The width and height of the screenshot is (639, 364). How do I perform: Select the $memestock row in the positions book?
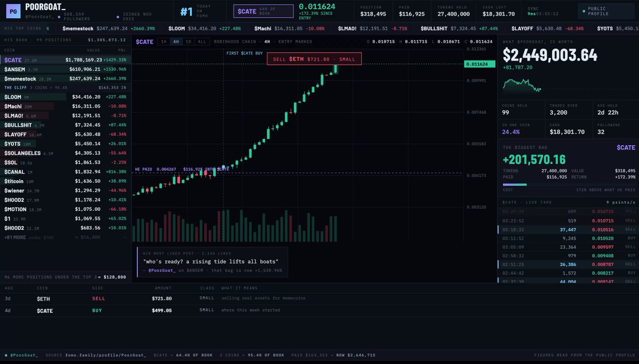[65, 78]
